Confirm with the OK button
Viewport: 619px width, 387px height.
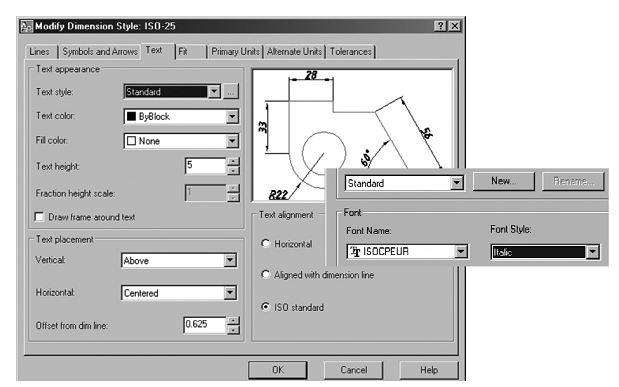click(278, 370)
